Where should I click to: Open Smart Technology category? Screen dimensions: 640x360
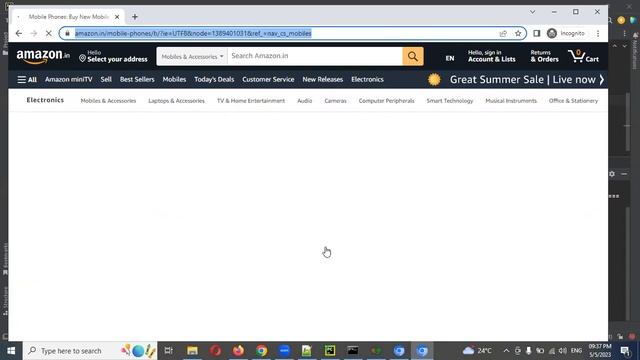(x=450, y=101)
